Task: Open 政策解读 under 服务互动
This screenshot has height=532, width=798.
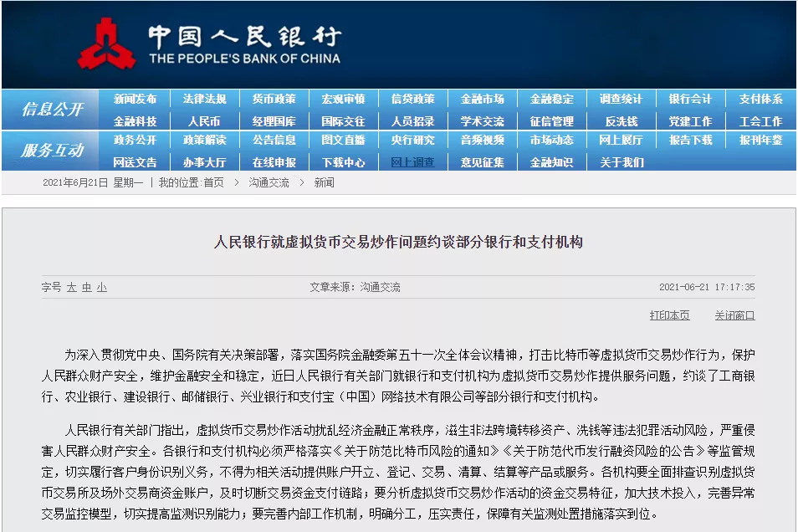Action: click(205, 140)
